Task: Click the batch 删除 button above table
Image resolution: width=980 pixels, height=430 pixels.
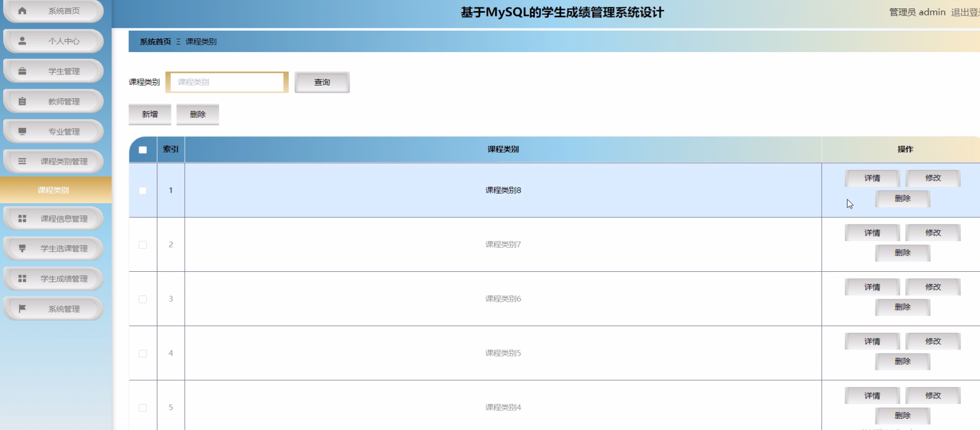Action: point(198,114)
